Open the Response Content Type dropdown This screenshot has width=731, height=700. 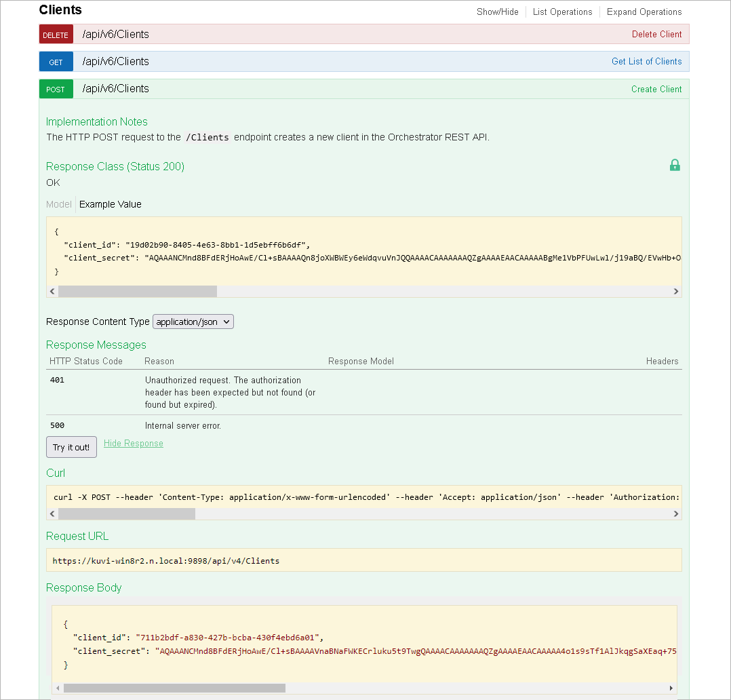(x=193, y=322)
